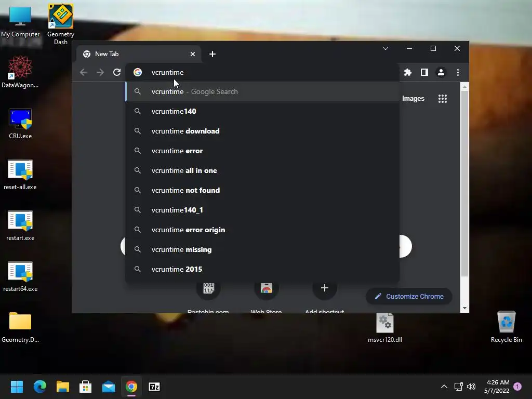This screenshot has height=399, width=532.
Task: Select the restart64.exe desktop icon
Action: (20, 276)
